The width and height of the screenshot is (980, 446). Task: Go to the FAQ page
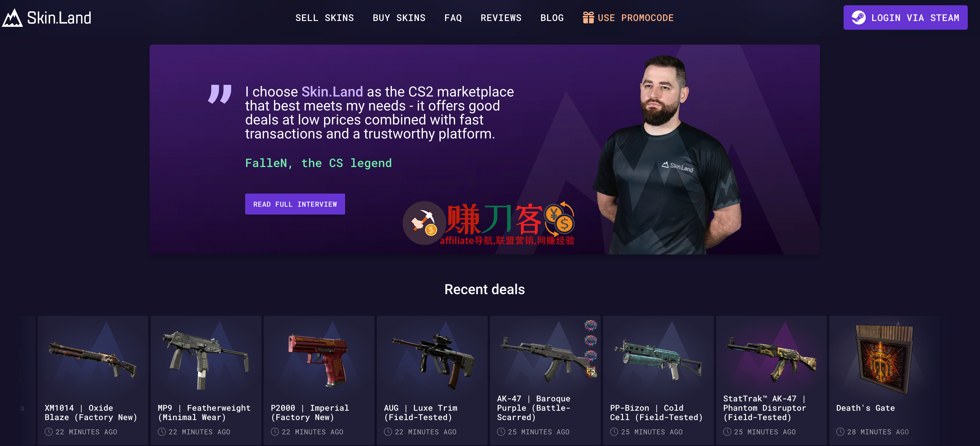453,18
